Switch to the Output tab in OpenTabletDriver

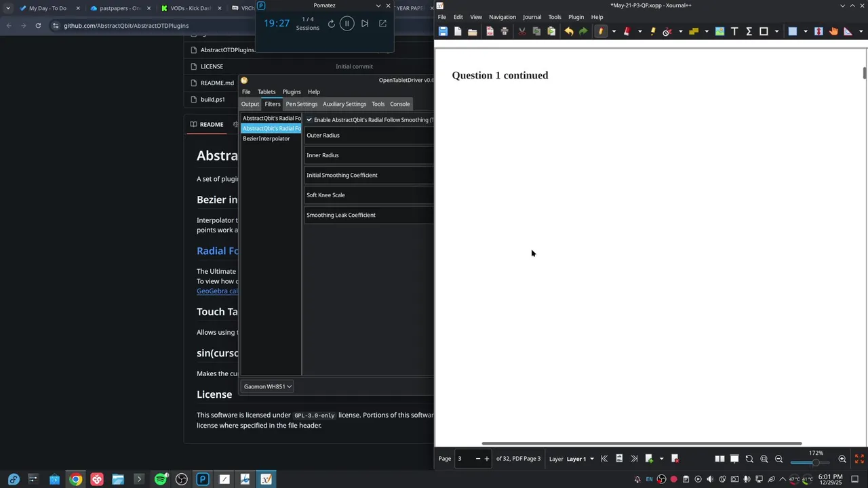250,104
